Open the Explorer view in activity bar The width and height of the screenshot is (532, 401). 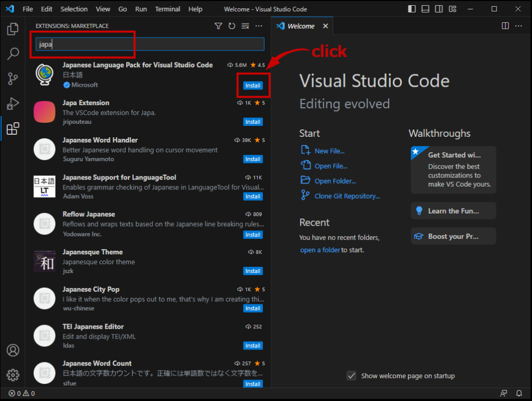click(x=13, y=29)
